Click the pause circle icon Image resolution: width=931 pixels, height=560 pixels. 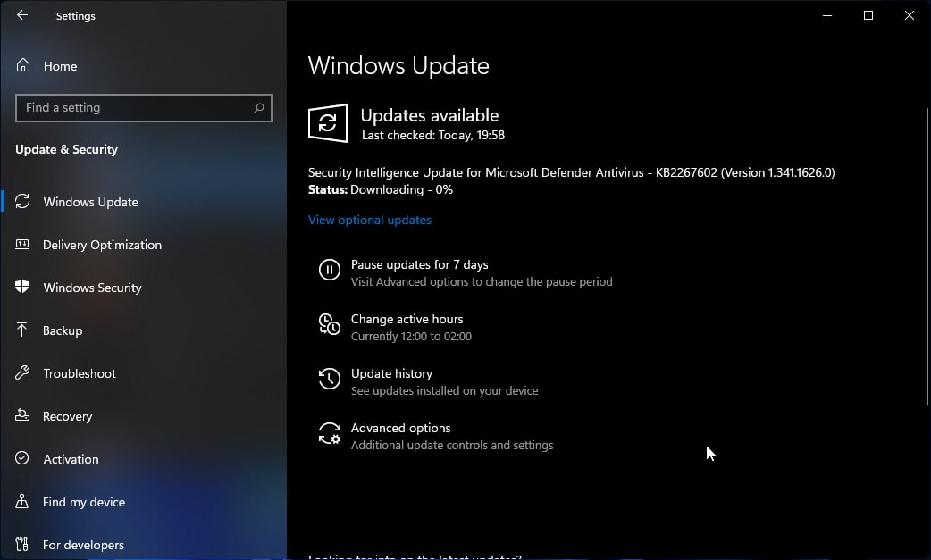pyautogui.click(x=330, y=270)
